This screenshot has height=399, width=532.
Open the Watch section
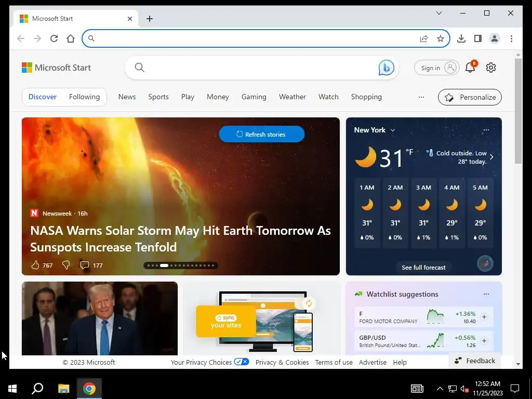pyautogui.click(x=328, y=97)
